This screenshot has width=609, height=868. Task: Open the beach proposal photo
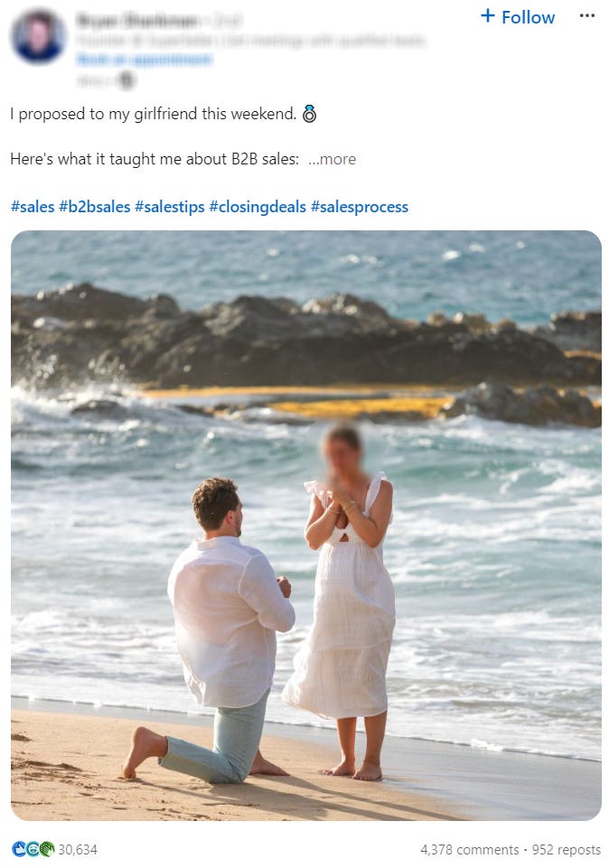(x=306, y=526)
